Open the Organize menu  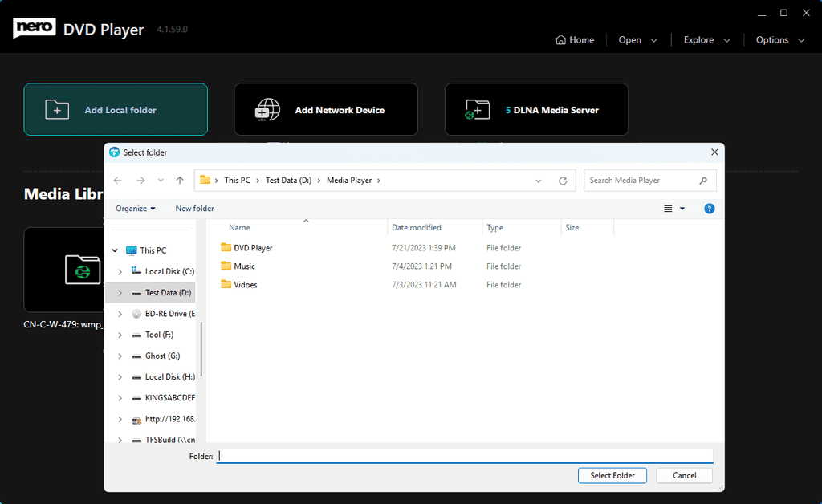pyautogui.click(x=135, y=208)
